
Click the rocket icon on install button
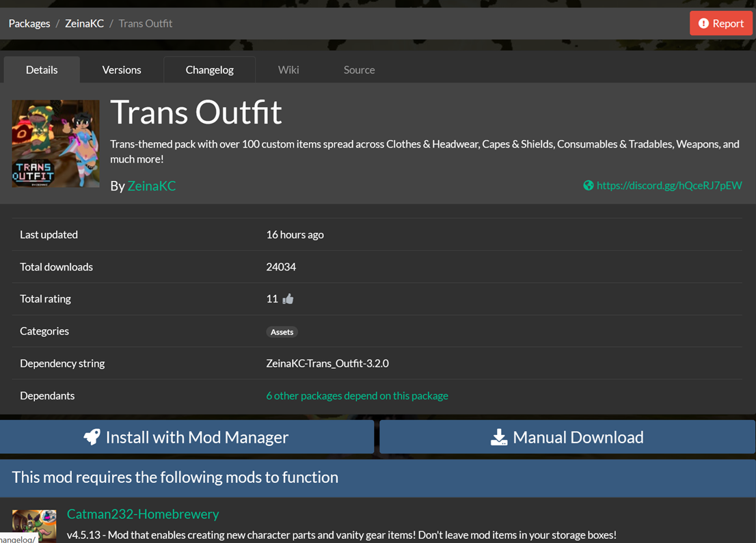pyautogui.click(x=92, y=437)
